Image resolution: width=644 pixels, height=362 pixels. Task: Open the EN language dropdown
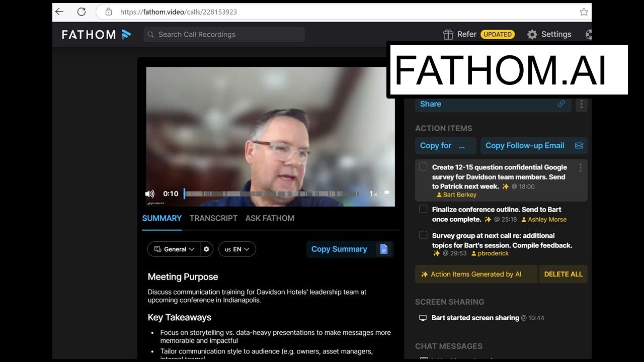tap(237, 249)
